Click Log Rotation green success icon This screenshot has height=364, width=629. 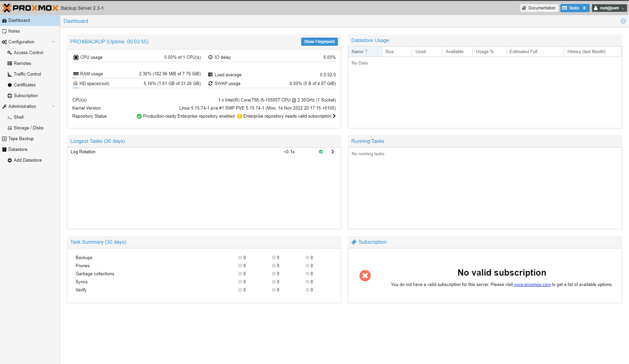click(x=321, y=152)
